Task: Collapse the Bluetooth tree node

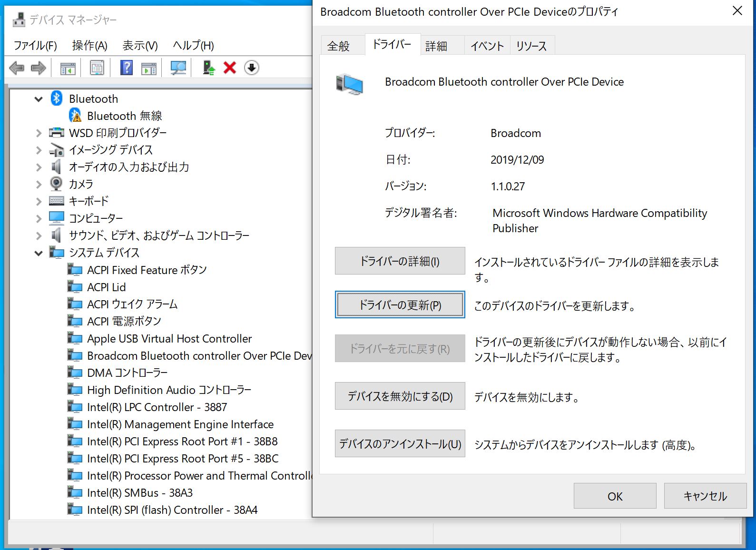Action: [39, 99]
